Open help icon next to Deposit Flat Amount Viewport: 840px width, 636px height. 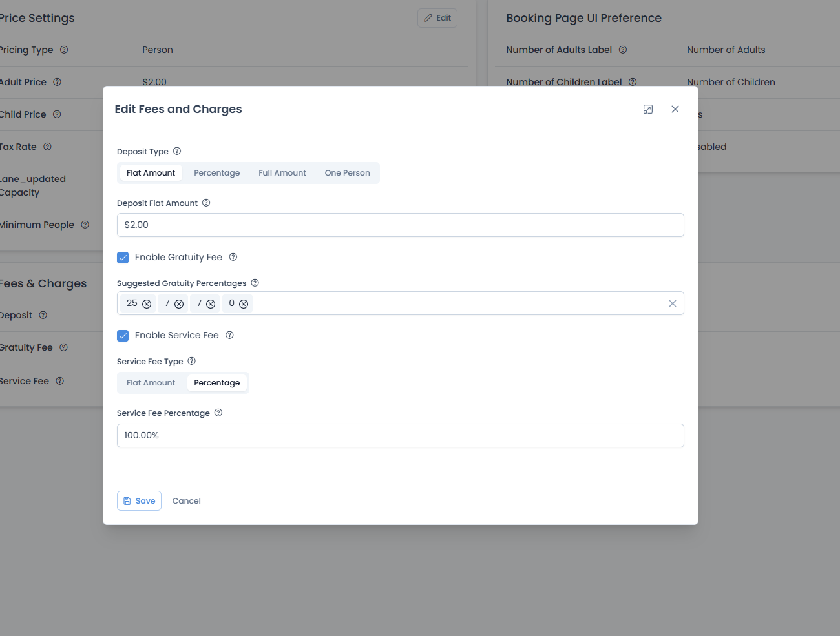point(206,203)
